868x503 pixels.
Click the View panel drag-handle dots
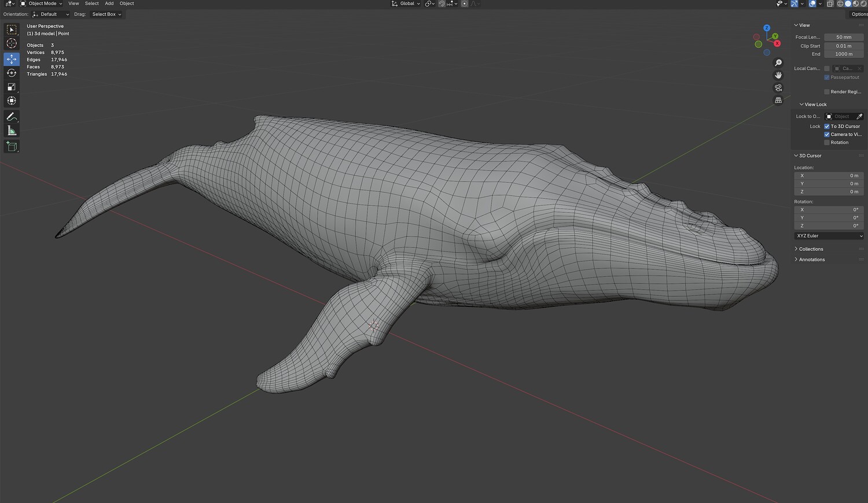(x=862, y=25)
